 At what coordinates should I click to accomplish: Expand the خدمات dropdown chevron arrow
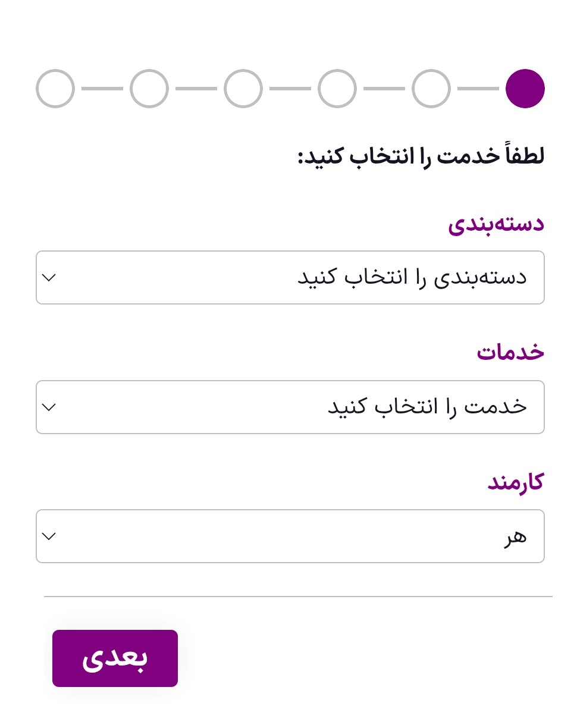49,407
